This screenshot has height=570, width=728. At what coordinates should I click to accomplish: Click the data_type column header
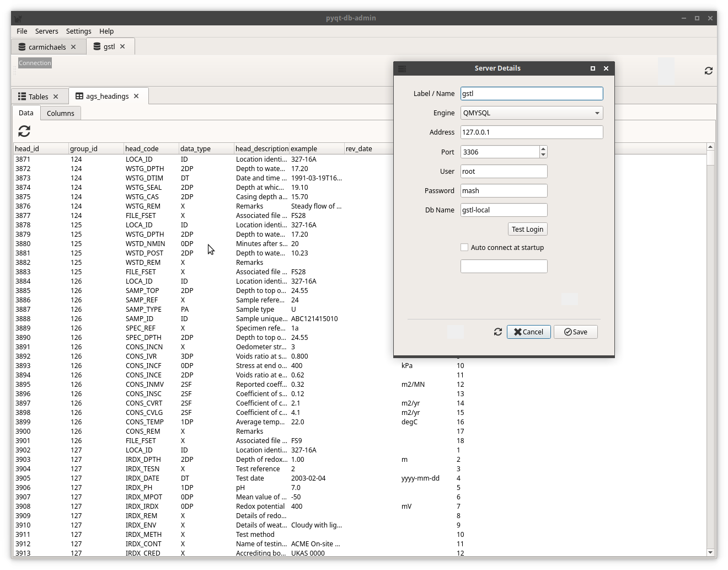[x=207, y=148]
